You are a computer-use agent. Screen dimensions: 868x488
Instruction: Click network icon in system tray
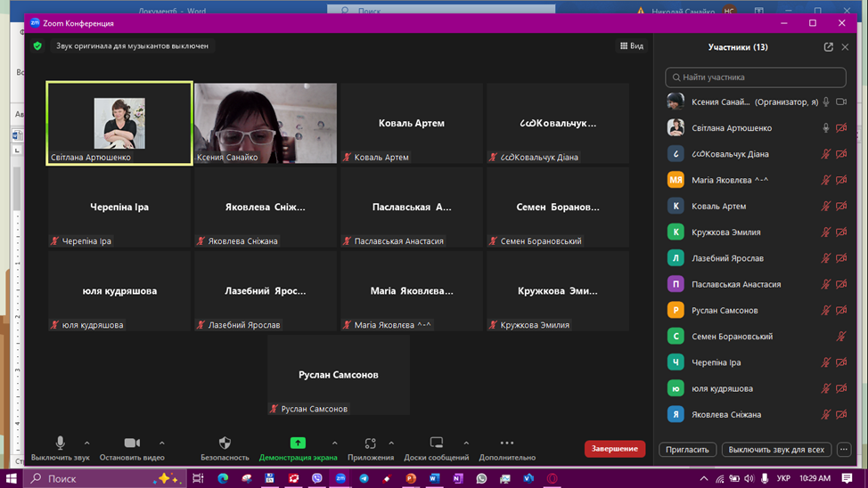[x=719, y=478]
